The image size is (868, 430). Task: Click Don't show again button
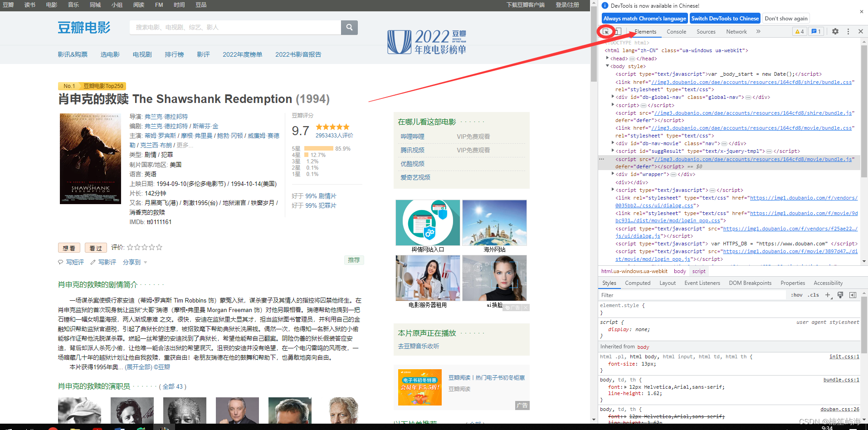786,19
